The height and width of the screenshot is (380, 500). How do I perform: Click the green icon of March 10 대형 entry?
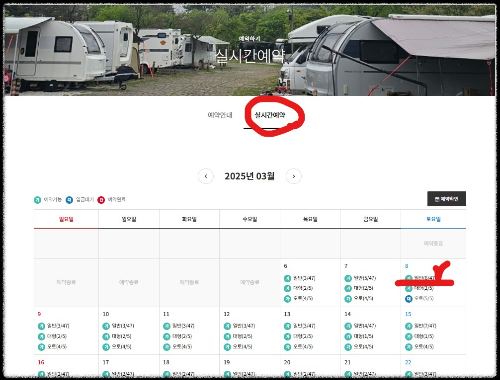[x=106, y=336]
